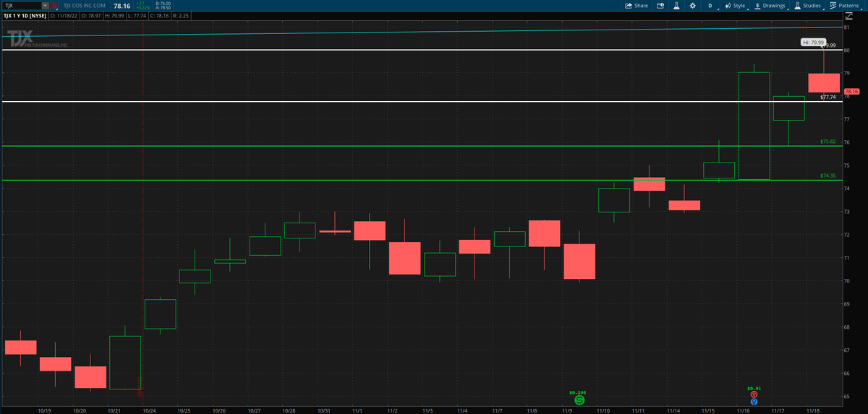Click the last price 78.16 in header

tap(122, 6)
